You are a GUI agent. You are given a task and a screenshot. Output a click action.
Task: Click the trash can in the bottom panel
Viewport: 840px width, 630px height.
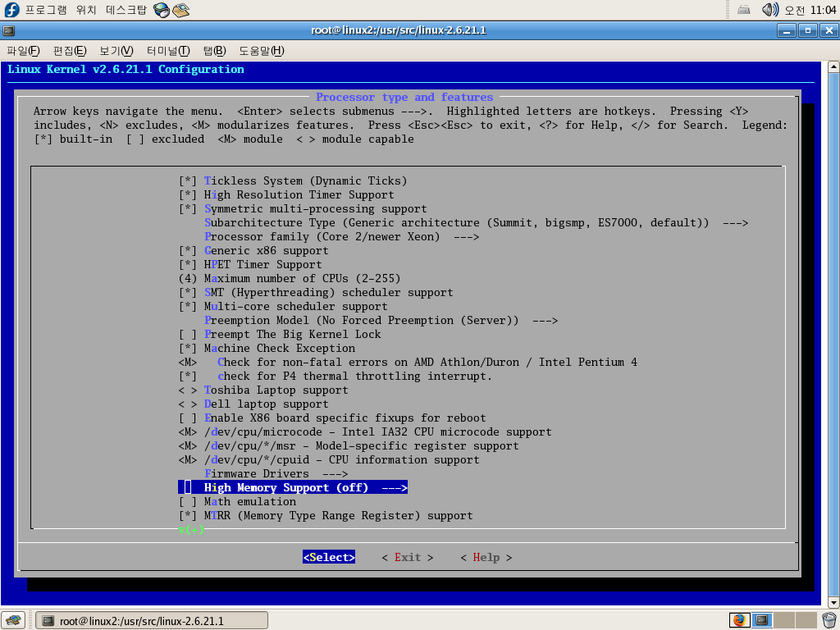coord(829,620)
